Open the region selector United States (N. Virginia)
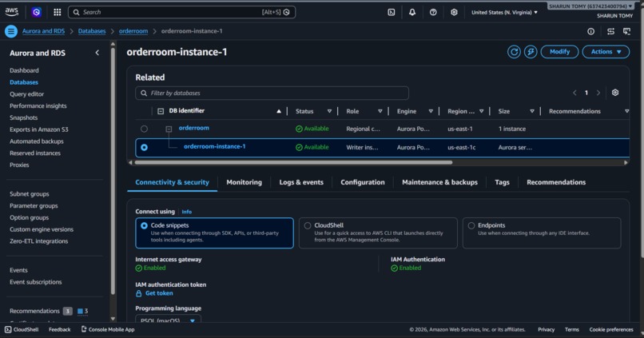644x338 pixels. [504, 12]
